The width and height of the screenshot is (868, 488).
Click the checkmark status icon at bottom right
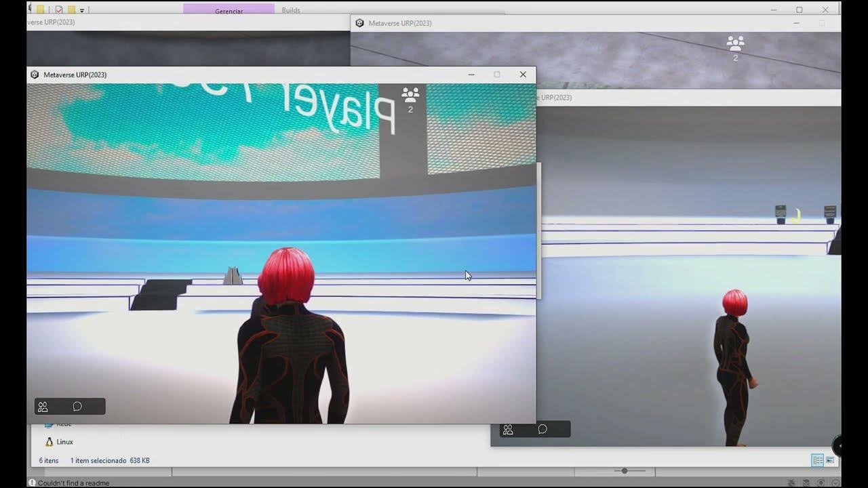(x=835, y=483)
